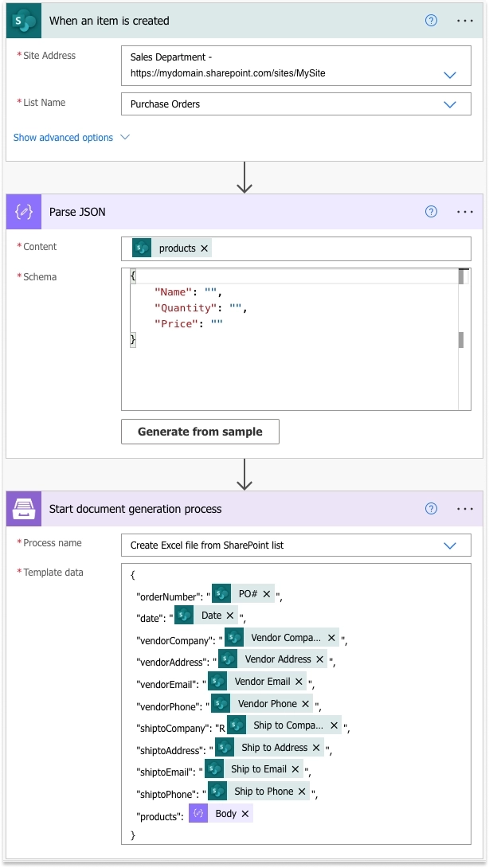
Task: Click the Parse JSON curly braces icon
Action: [24, 212]
